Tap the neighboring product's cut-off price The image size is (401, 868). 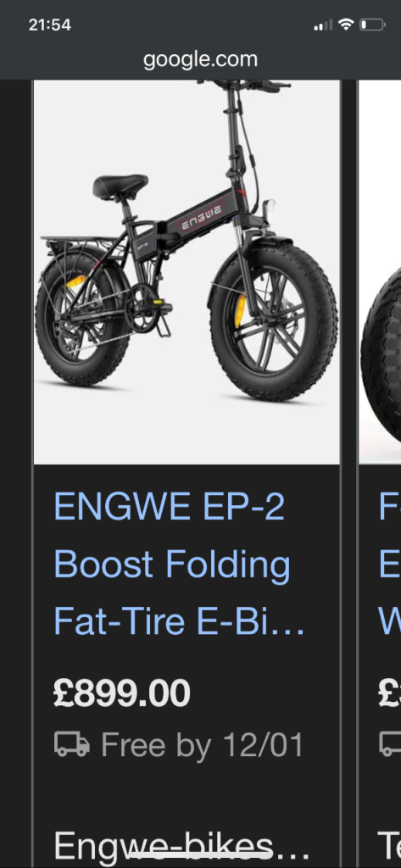[390, 693]
